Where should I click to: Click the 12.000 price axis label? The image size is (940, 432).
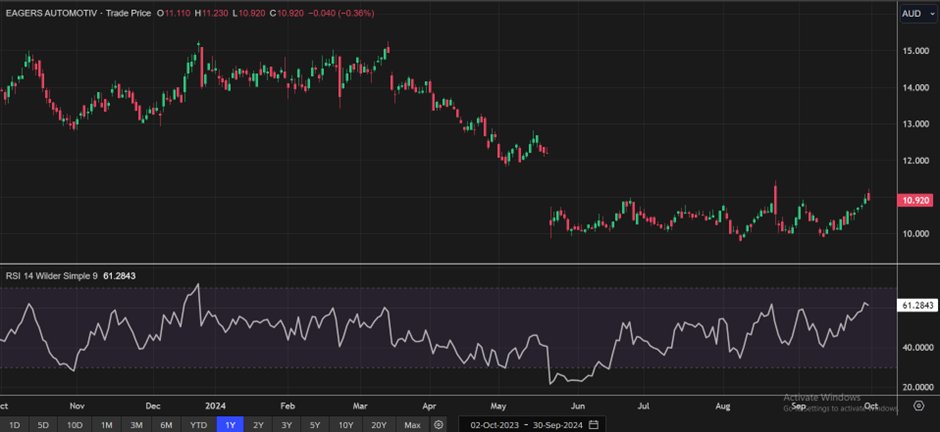[x=917, y=161]
